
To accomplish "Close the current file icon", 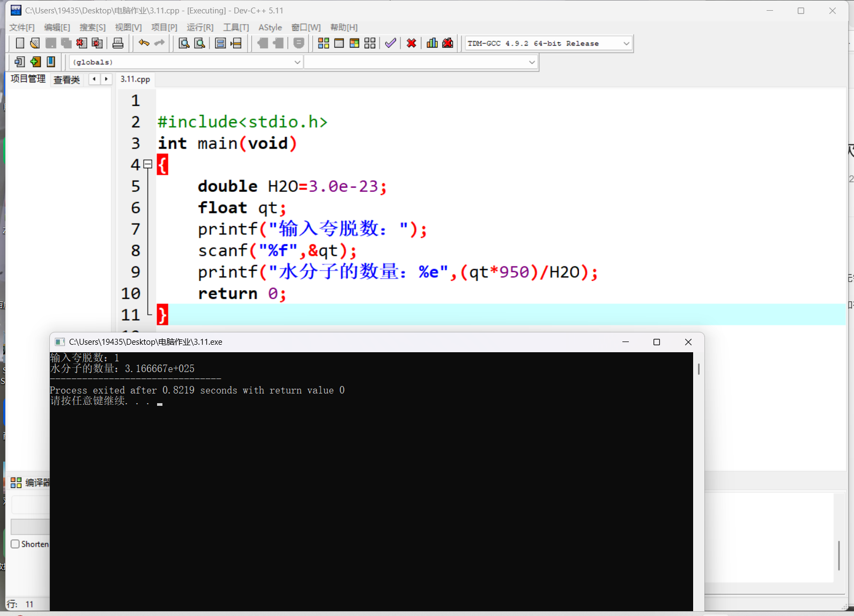I will pyautogui.click(x=81, y=43).
